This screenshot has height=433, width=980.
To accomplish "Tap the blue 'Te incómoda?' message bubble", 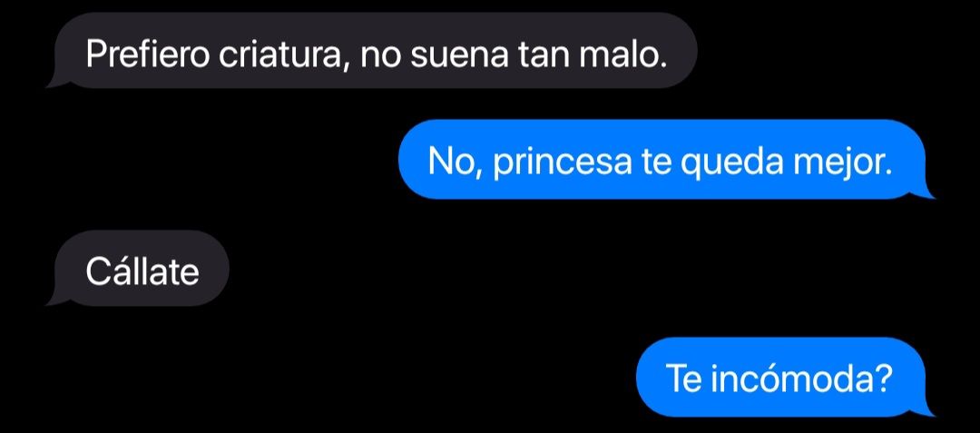I will click(785, 377).
